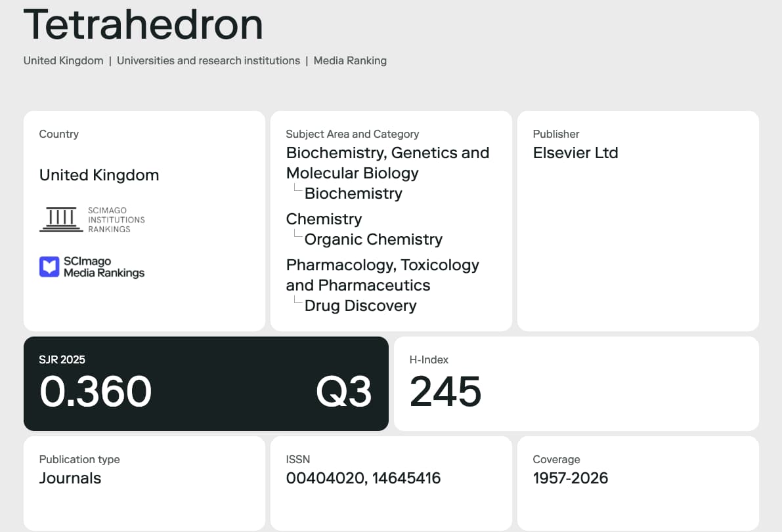Screen dimensions: 782x532
Task: Click the SCImago Media Rankings purple logo icon
Action: 49,267
